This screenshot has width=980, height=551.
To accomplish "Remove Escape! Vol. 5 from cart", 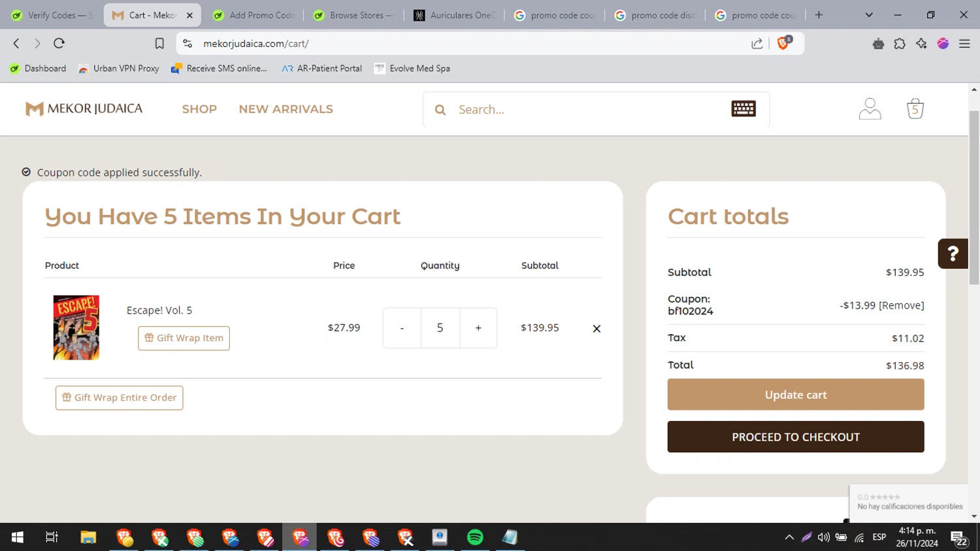I will pos(596,329).
